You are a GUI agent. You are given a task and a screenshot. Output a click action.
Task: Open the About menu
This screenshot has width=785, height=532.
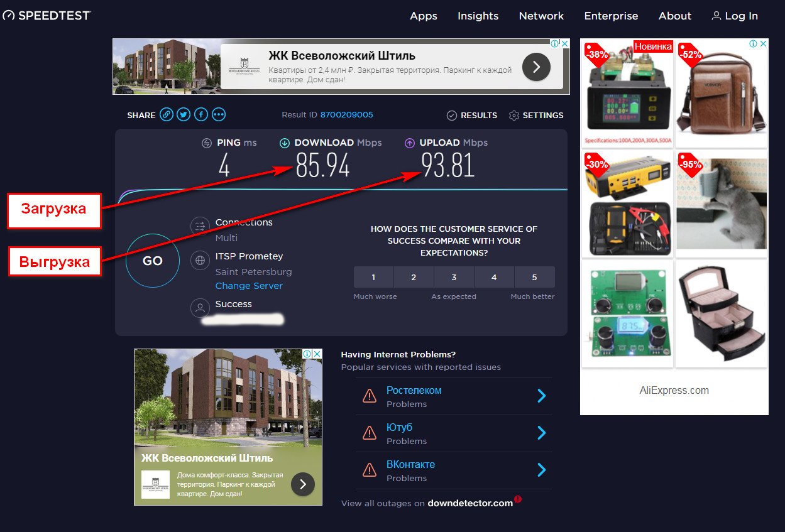tap(675, 16)
